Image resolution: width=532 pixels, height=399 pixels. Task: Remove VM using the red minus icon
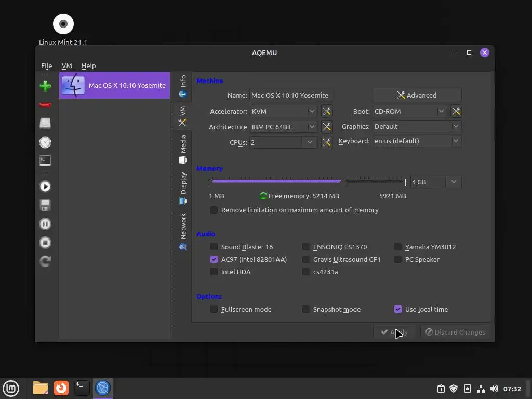tap(45, 104)
